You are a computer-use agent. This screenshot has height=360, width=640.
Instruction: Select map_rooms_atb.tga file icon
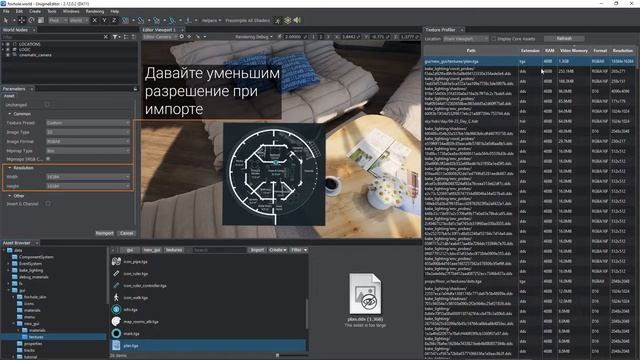point(116,322)
